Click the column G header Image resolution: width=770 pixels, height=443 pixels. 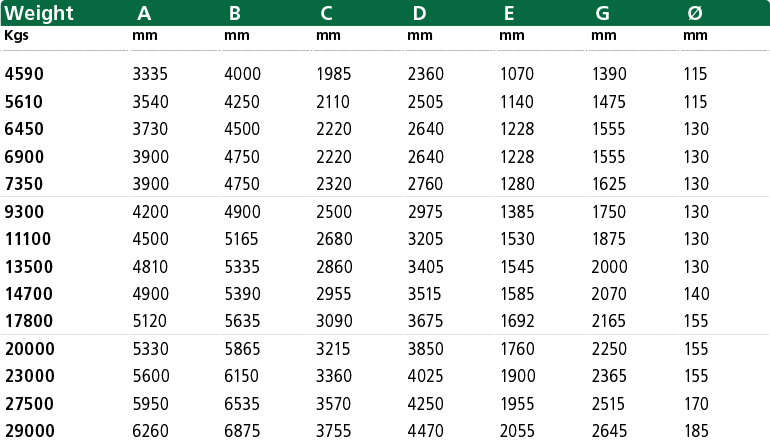coord(603,13)
